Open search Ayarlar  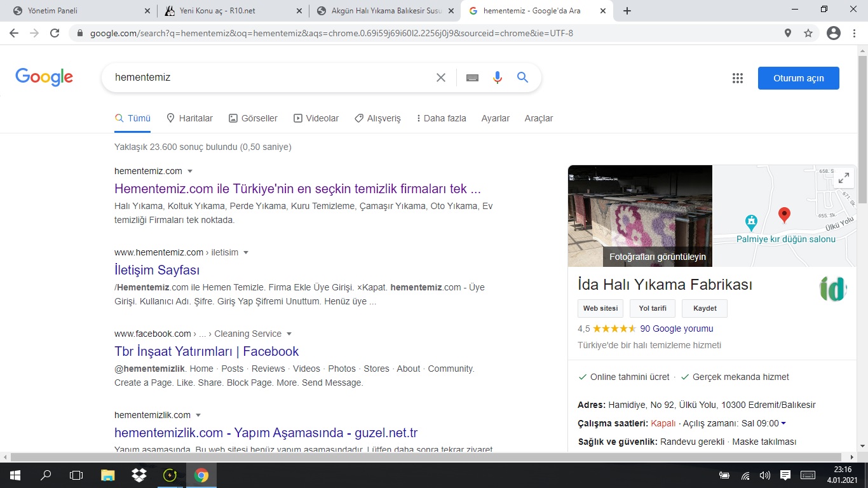(x=496, y=118)
